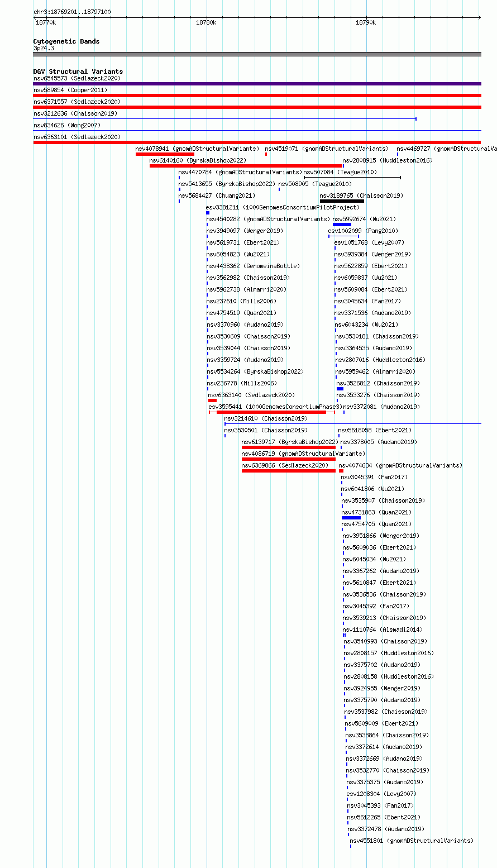The image size is (497, 868).
Task: Select the black nsv3189765 (Chaisson2019) bar
Action: click(x=342, y=201)
